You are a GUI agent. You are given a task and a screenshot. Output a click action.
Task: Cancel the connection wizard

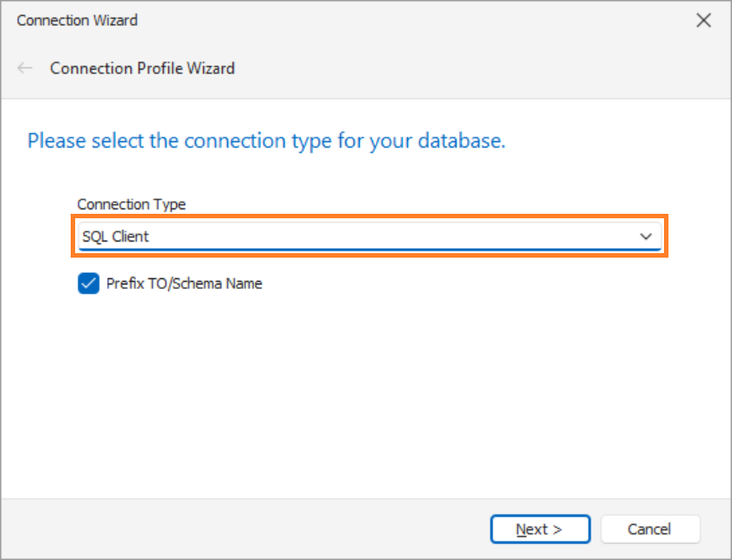(650, 530)
